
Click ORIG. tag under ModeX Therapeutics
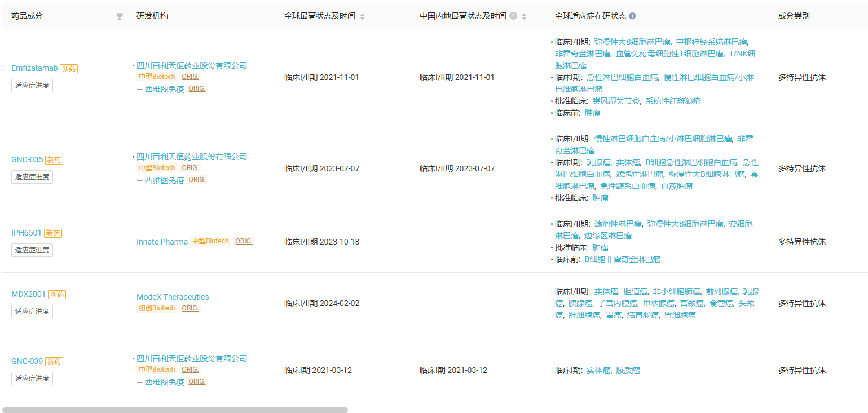[190, 308]
